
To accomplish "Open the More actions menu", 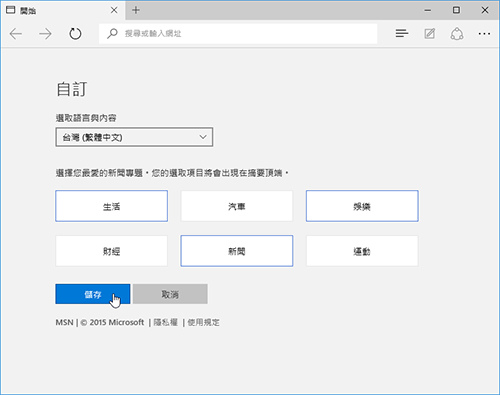I will pos(484,34).
